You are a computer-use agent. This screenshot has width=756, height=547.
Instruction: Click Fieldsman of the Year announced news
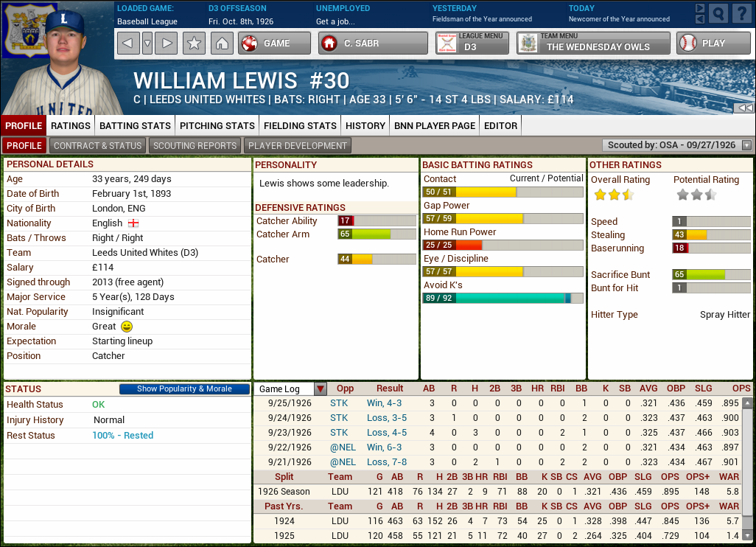[x=482, y=19]
